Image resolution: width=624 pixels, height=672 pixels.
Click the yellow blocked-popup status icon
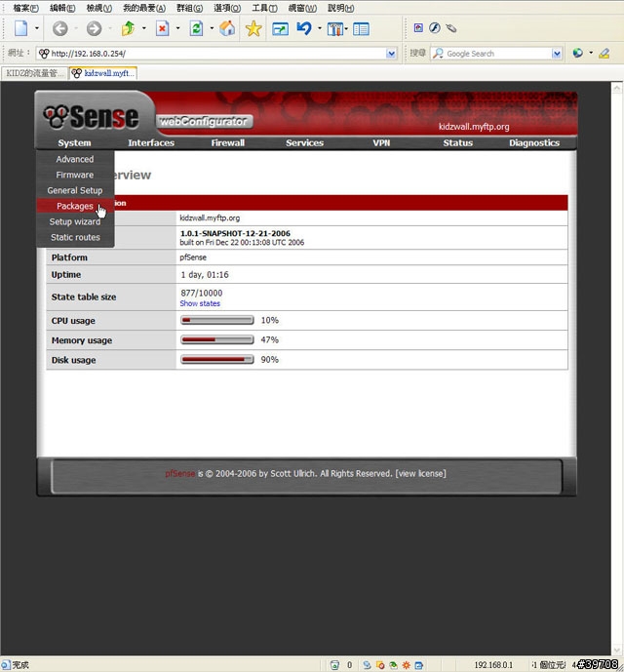tap(380, 665)
